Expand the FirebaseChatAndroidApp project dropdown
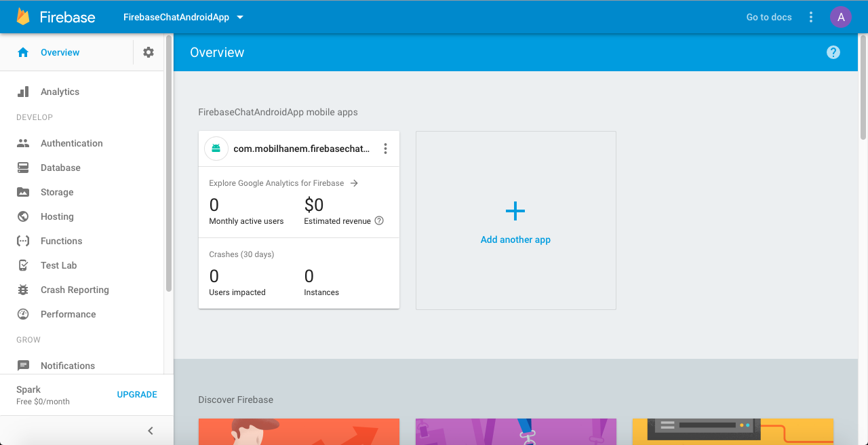Screen dimensions: 868x445 [240, 18]
